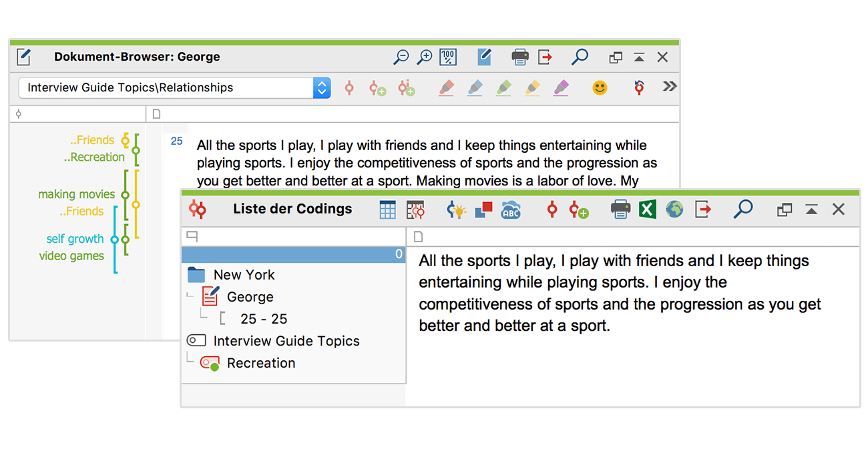This screenshot has height=467, width=868.
Task: Code the selection with the selected code
Action: (349, 87)
